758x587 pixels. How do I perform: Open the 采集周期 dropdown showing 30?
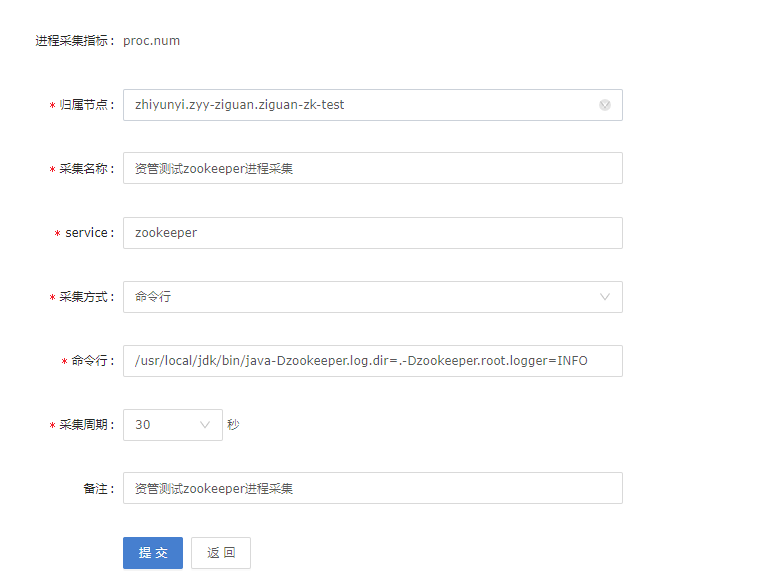point(173,425)
